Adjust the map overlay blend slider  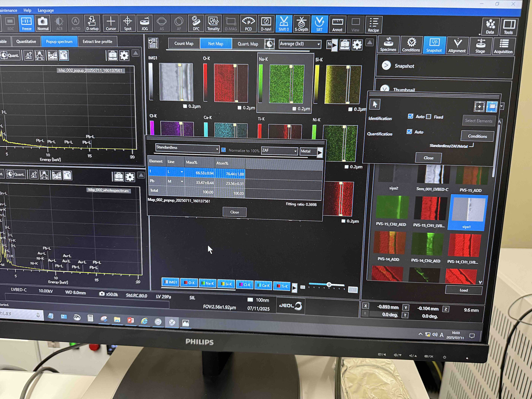click(329, 285)
